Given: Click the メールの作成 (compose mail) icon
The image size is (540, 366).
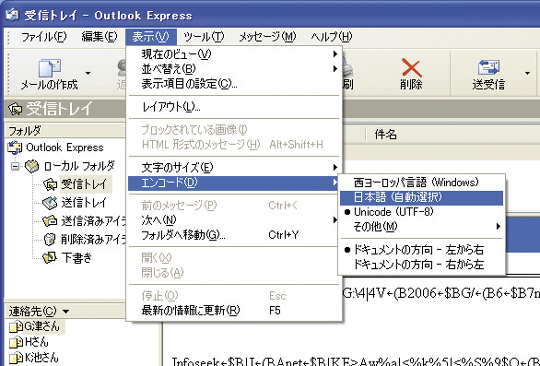Looking at the screenshot, I should tap(49, 67).
